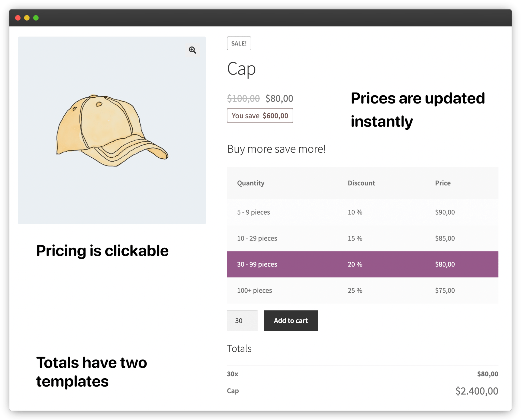Click the Totals heading

coord(239,349)
